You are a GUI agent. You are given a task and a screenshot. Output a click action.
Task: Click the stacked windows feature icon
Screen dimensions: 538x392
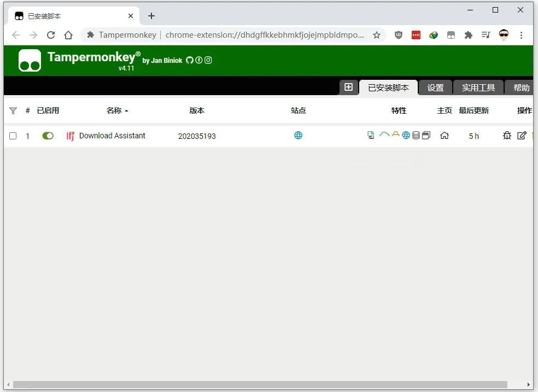426,136
